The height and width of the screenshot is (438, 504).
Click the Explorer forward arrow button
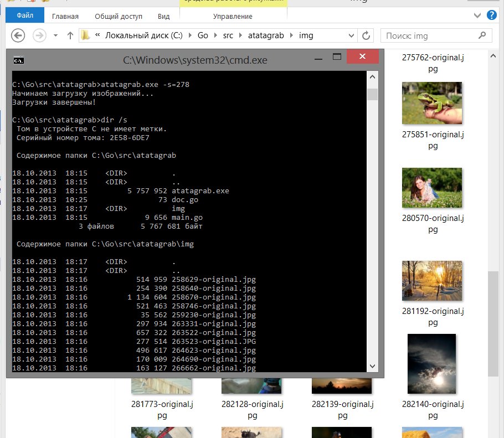pyautogui.click(x=39, y=35)
